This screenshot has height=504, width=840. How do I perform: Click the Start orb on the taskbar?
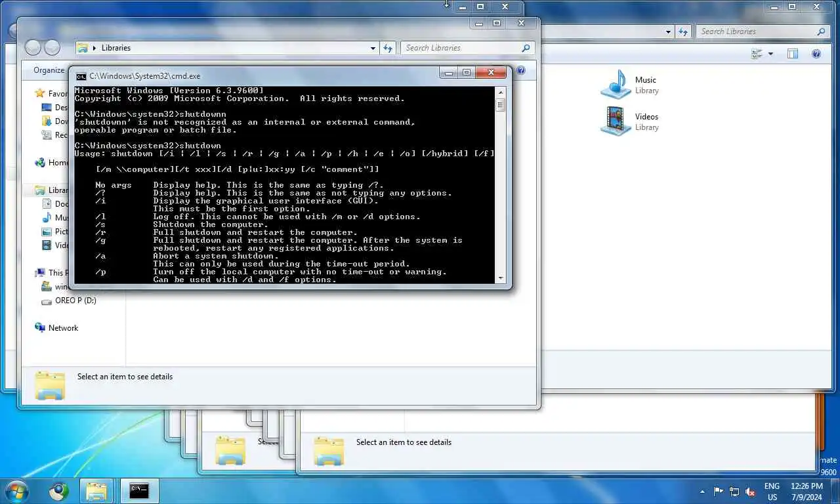coord(16,490)
